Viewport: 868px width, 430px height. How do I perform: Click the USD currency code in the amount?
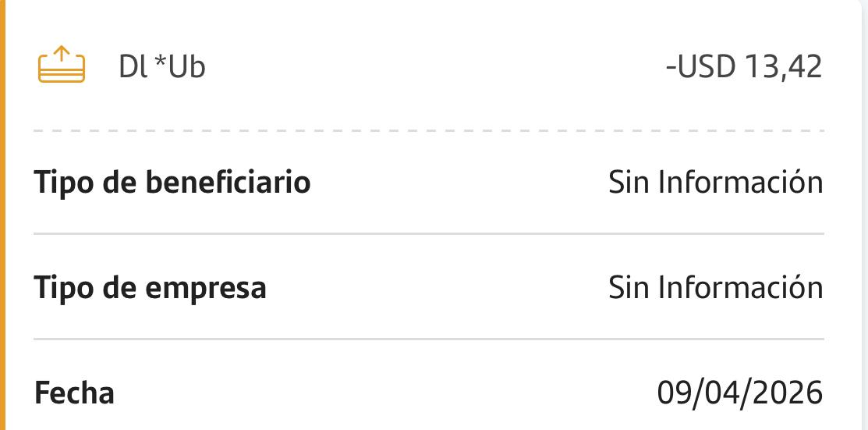707,67
